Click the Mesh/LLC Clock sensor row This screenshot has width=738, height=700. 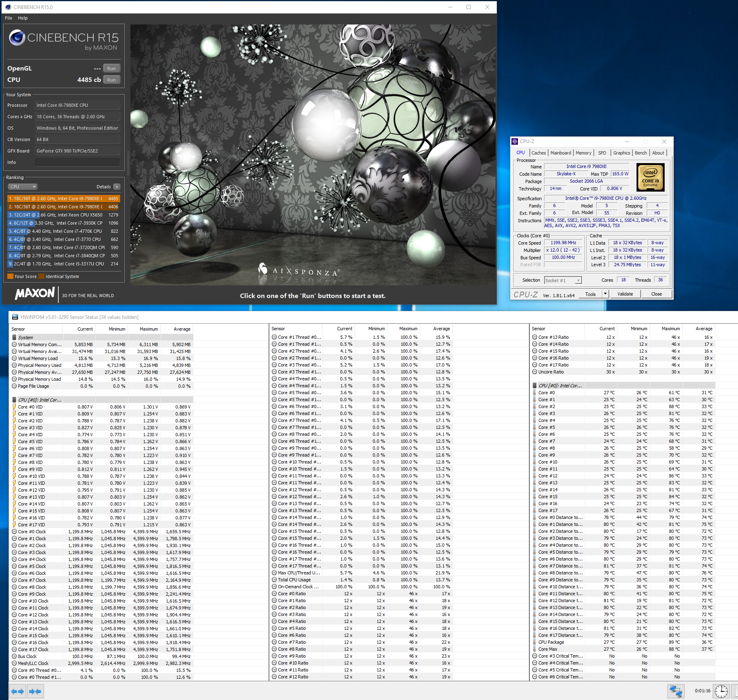[x=101, y=663]
